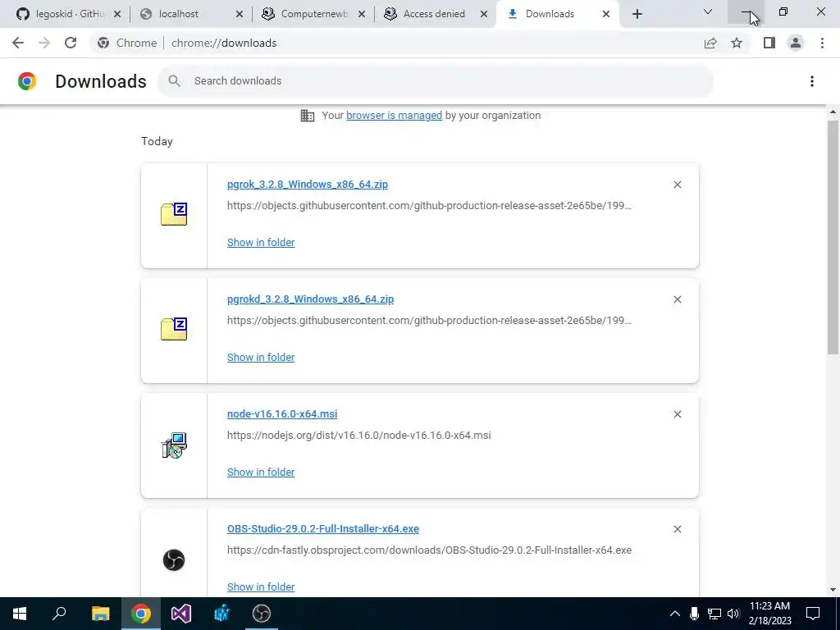The height and width of the screenshot is (630, 840).
Task: Open the browser side panel
Action: [x=769, y=43]
